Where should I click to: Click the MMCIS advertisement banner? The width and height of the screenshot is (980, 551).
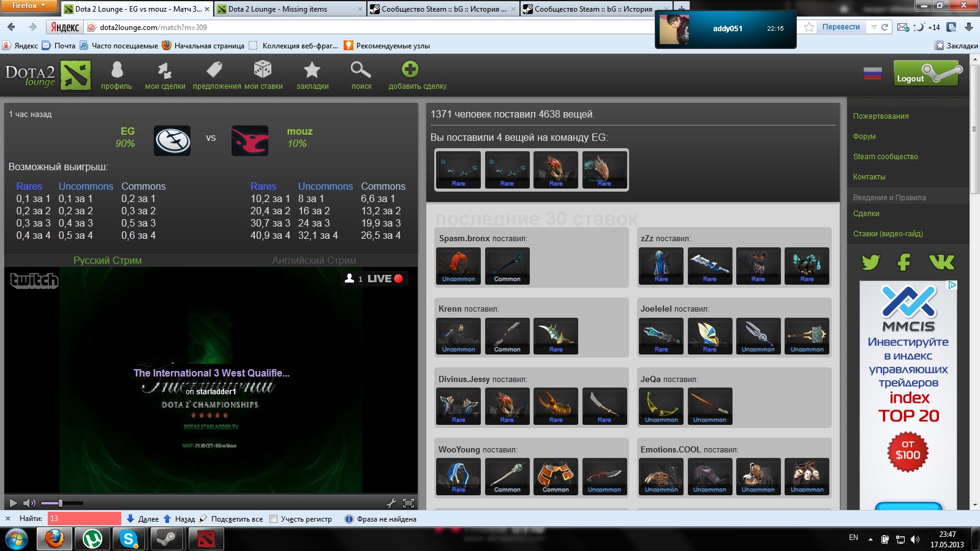pyautogui.click(x=908, y=395)
